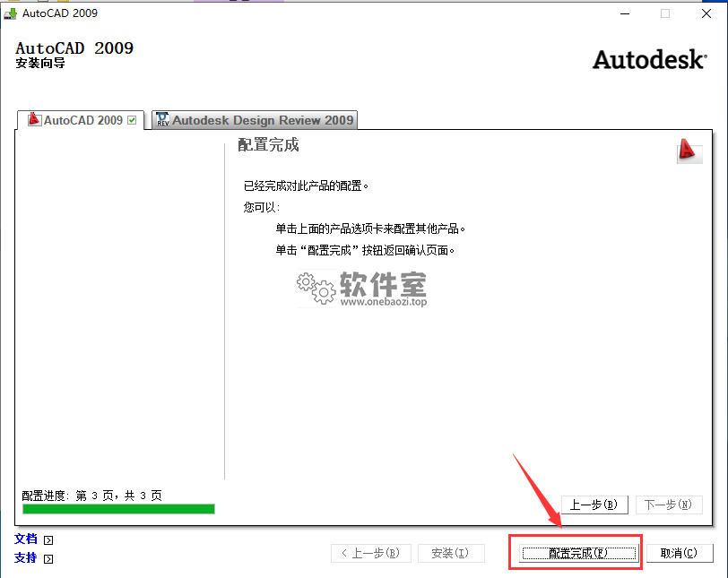
Task: Click the gear watermark icon beside 软件室
Action: [x=315, y=286]
